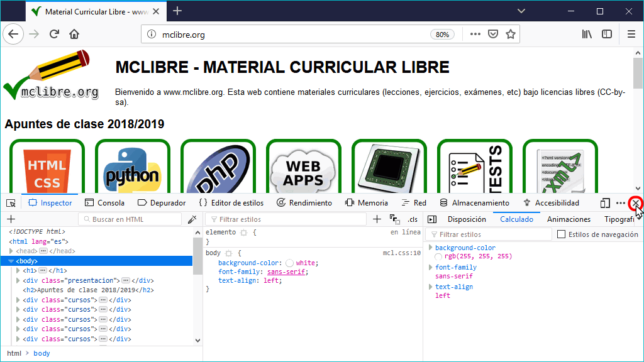Activate the element picker tool
Screen dimensions: 644x362
[x=11, y=203]
